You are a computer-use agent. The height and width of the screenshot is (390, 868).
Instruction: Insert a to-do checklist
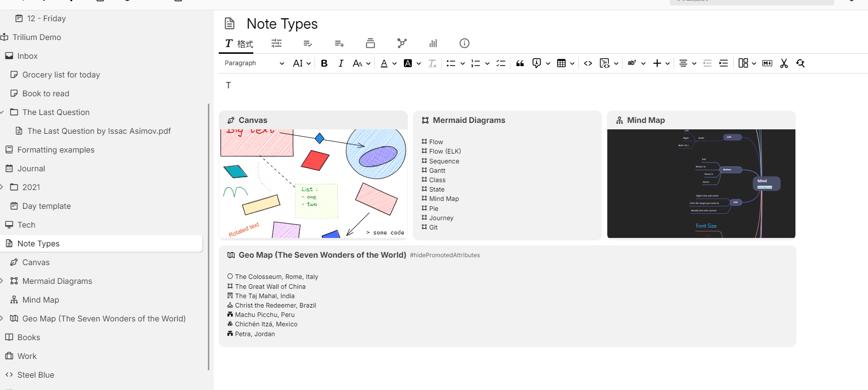tap(501, 63)
